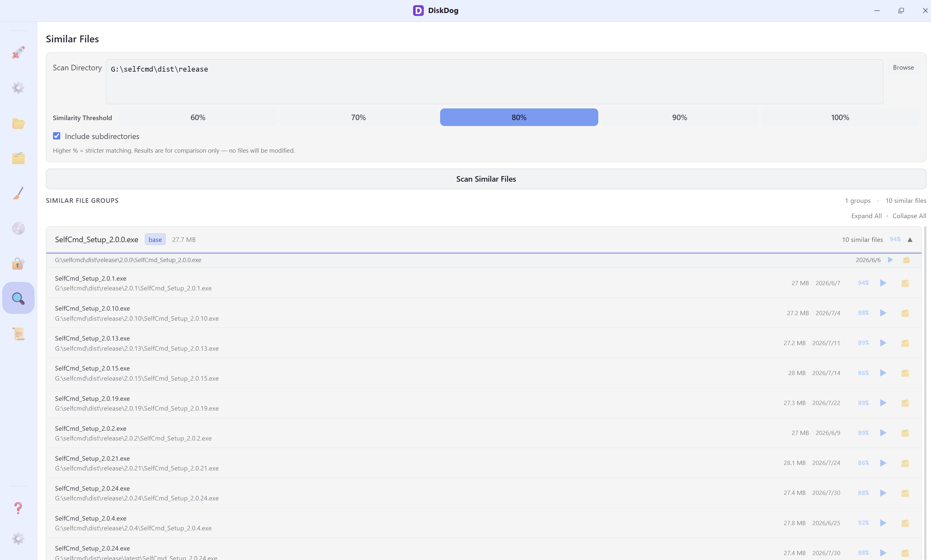
Task: Click play icon for SelfCmd_Setup_2.0.13.exe
Action: [883, 343]
